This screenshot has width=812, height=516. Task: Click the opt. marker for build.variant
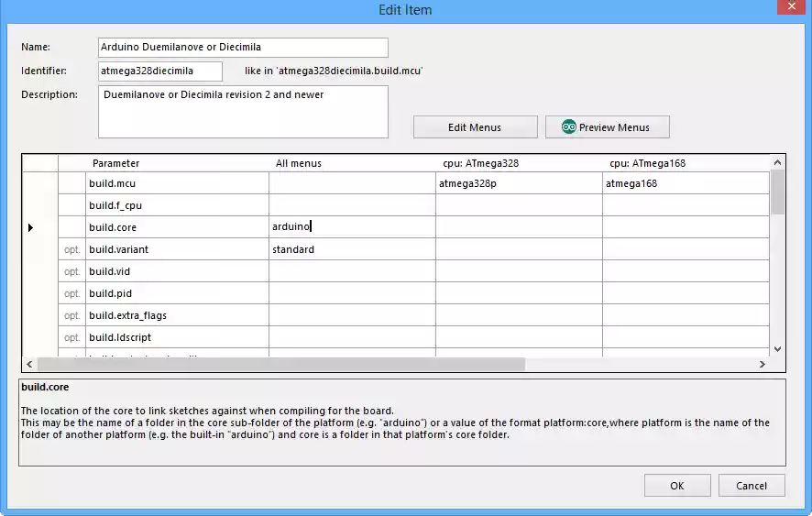[x=72, y=249]
